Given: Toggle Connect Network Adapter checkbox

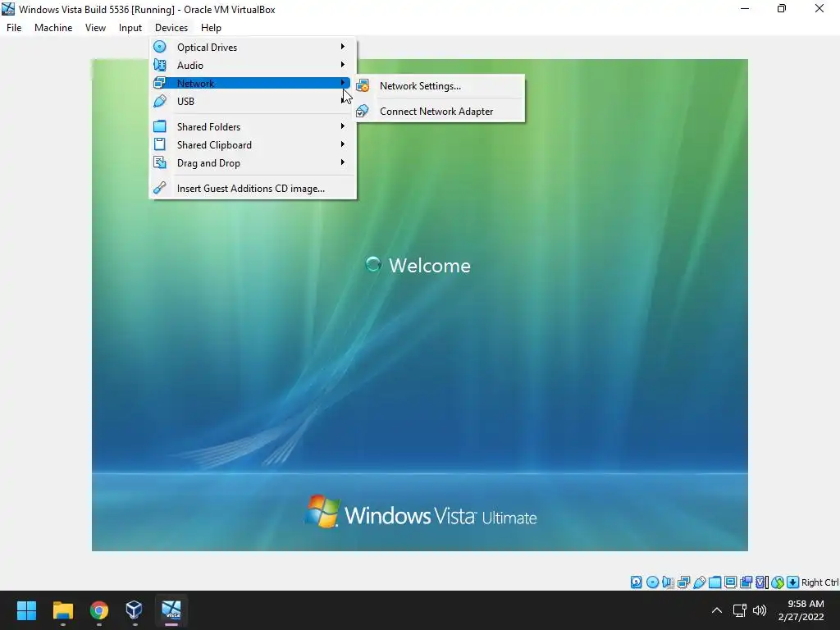Looking at the screenshot, I should coord(363,111).
